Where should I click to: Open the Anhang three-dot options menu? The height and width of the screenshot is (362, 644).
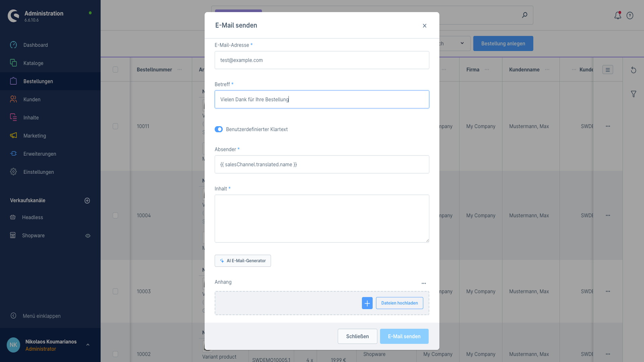[424, 283]
